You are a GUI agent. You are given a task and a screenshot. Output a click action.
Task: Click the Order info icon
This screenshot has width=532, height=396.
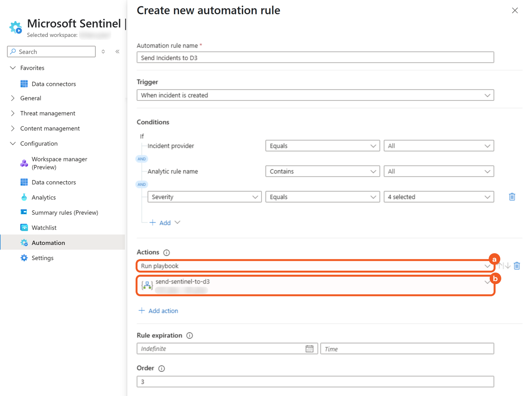pyautogui.click(x=162, y=368)
